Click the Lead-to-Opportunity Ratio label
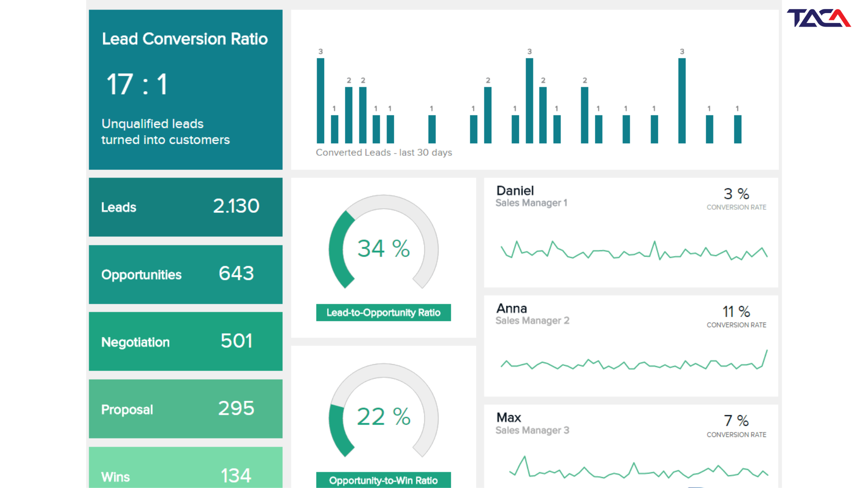 click(383, 313)
